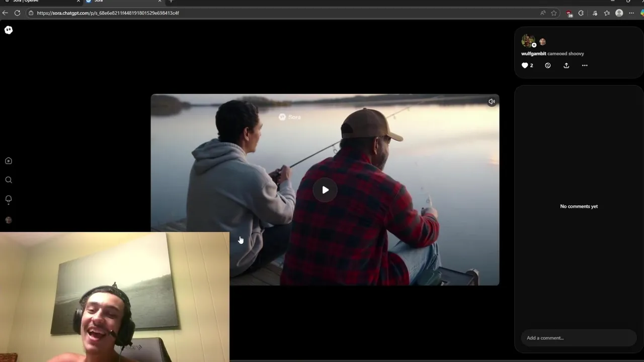644x362 pixels.
Task: Open the Sora home logo
Action: (9, 30)
